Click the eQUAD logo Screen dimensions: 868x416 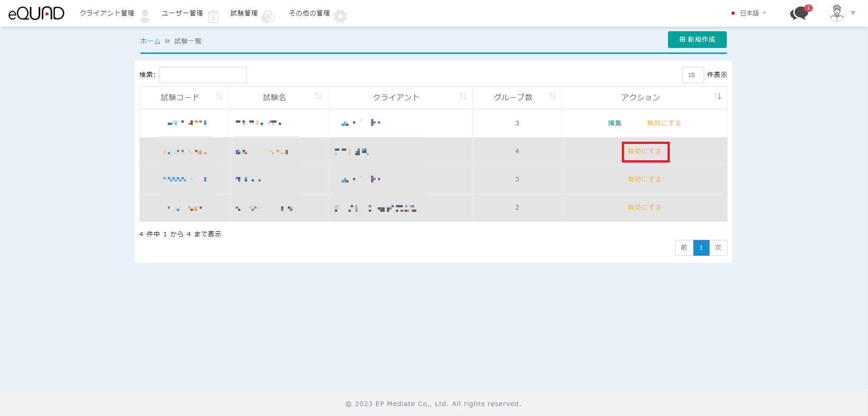click(x=36, y=13)
